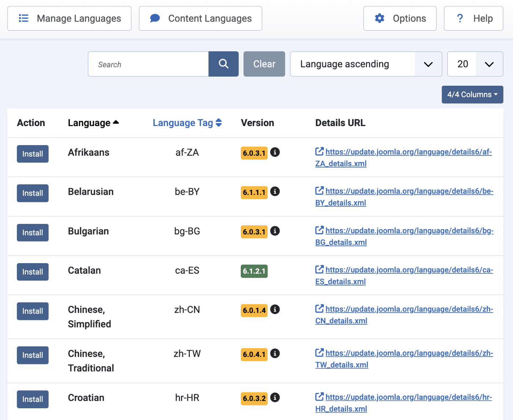Open the Options settings
The image size is (513, 420).
click(x=400, y=18)
